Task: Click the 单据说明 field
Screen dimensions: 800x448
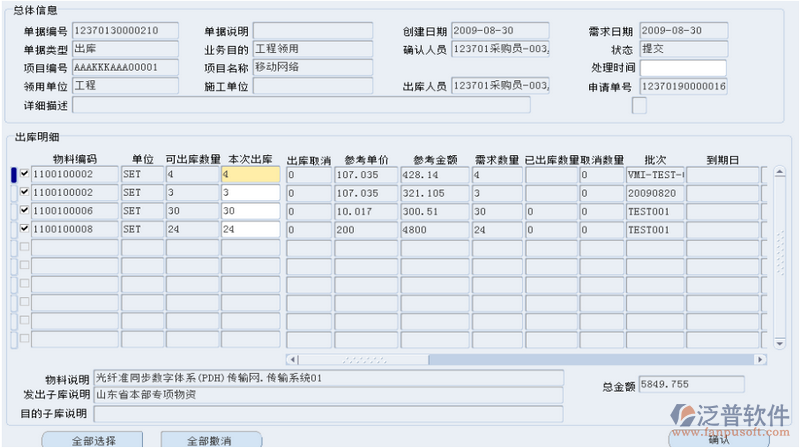Action: tap(312, 31)
